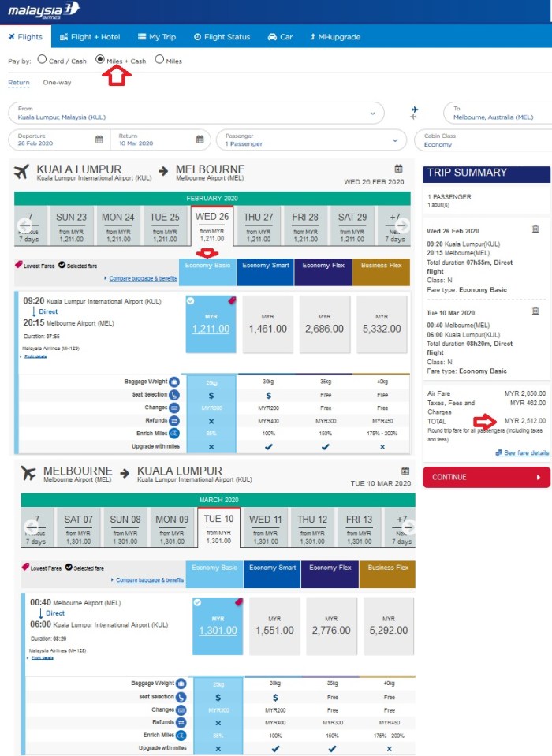
Task: Click the swap origin and destination icon
Action: tap(414, 113)
